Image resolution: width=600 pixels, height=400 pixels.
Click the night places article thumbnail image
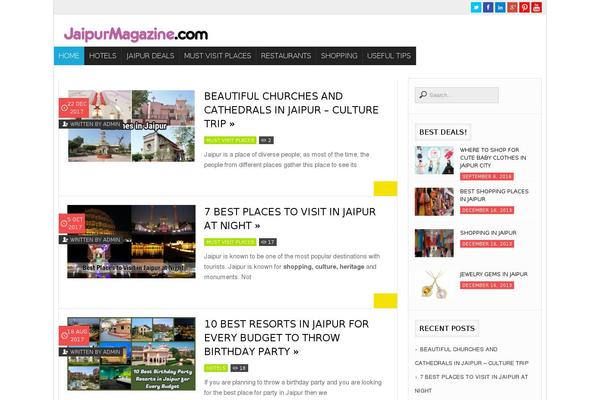(x=131, y=242)
